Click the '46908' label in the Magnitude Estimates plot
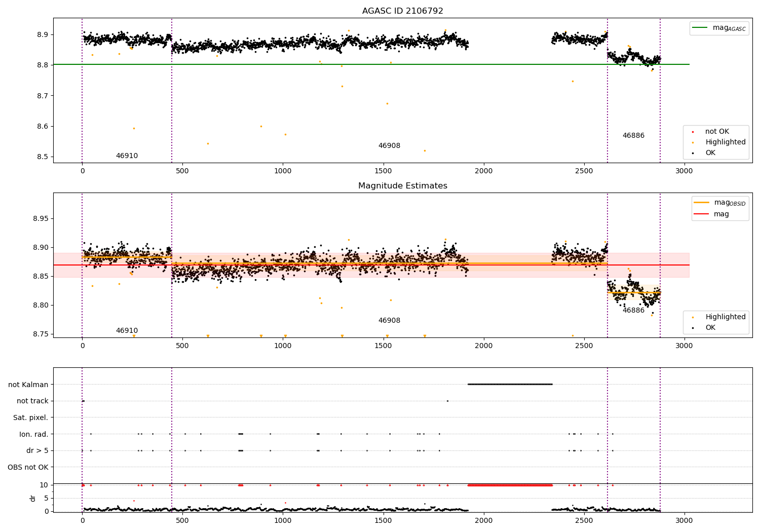Image resolution: width=760 pixels, height=532 pixels. pos(389,321)
